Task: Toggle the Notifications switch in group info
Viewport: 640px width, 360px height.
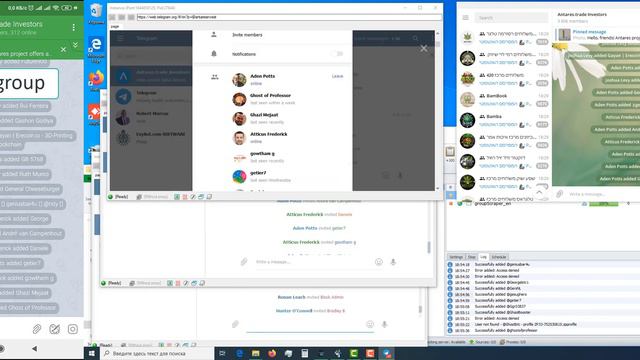Action: point(337,54)
